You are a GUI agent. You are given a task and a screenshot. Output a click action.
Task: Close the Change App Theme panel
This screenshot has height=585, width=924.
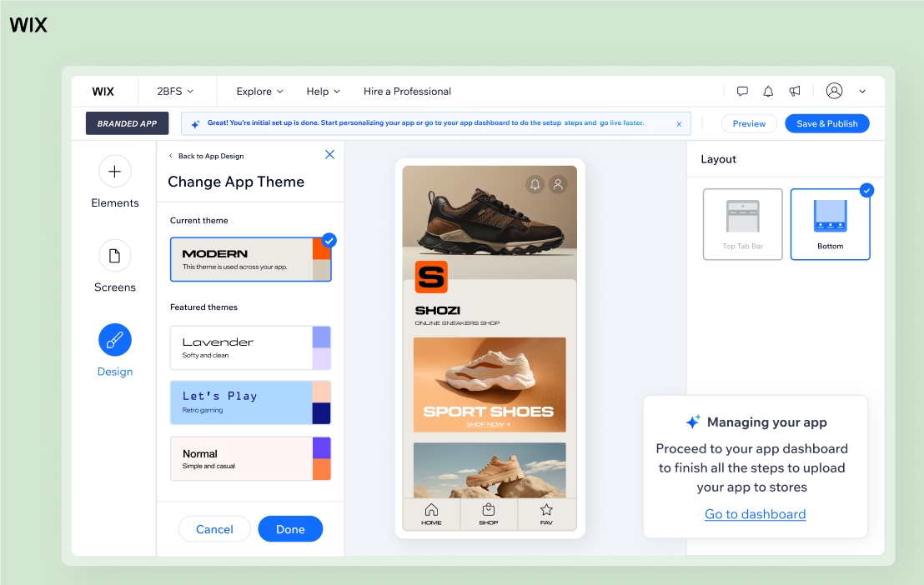329,155
